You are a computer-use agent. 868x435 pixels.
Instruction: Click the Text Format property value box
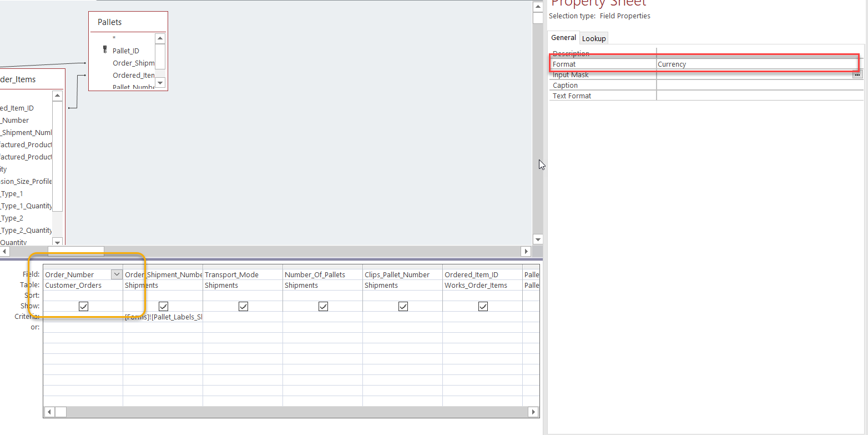tap(760, 96)
